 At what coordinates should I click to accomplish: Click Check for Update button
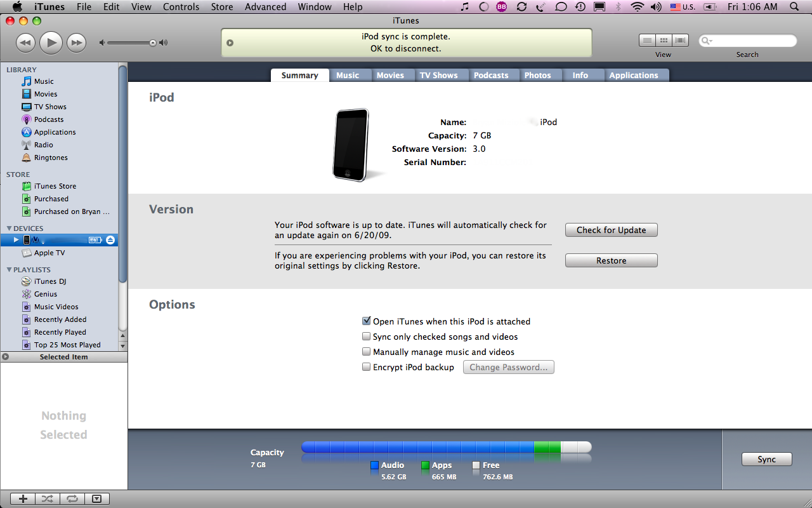(x=612, y=230)
